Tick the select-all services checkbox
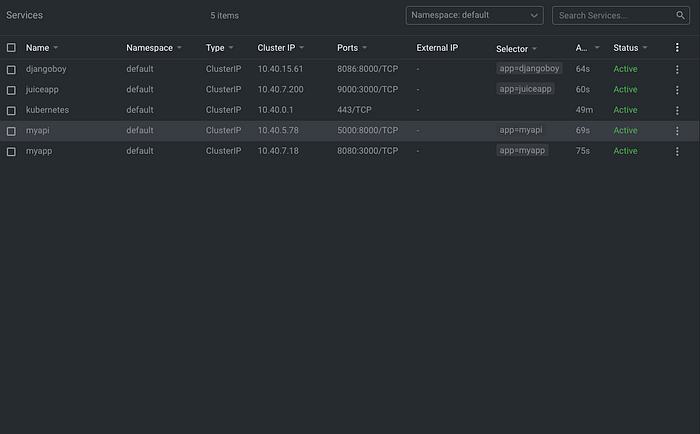Viewport: 700px width, 434px height. coord(11,47)
